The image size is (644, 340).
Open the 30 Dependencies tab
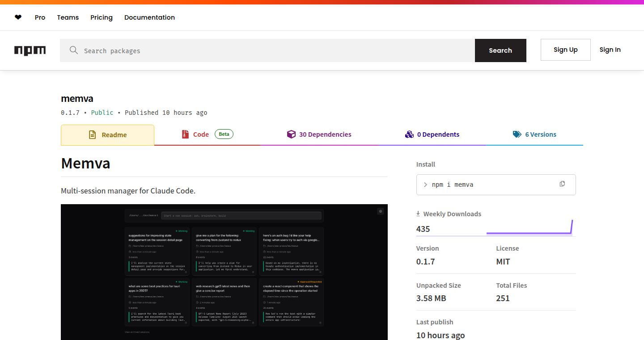(x=319, y=134)
